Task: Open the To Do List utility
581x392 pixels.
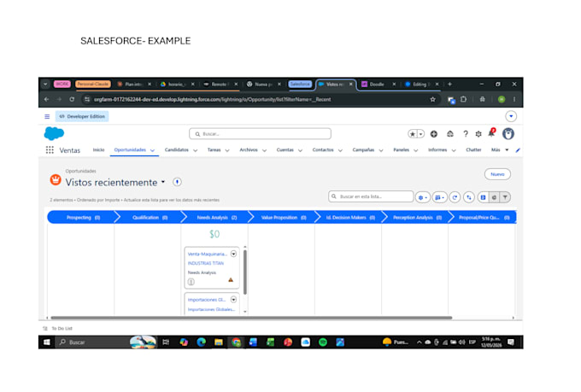Action: pyautogui.click(x=58, y=329)
